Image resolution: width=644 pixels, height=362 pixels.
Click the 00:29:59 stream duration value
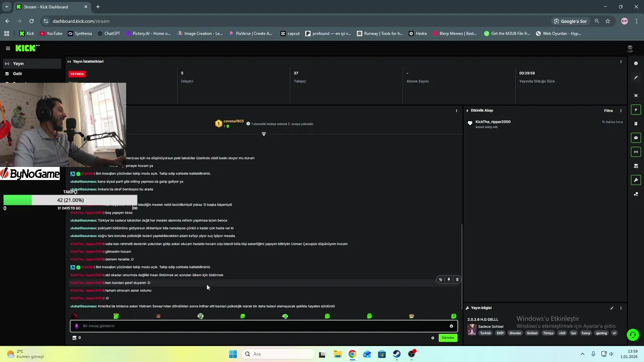click(527, 73)
